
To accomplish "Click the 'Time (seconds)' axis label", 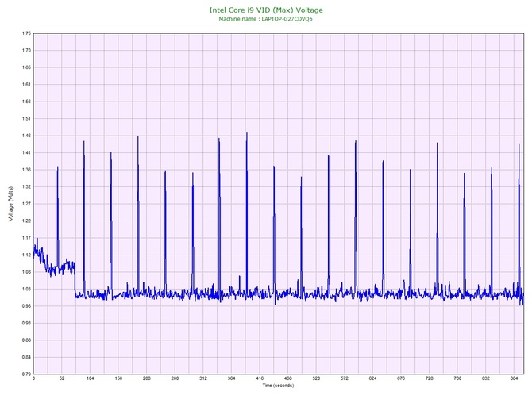I will pyautogui.click(x=278, y=386).
